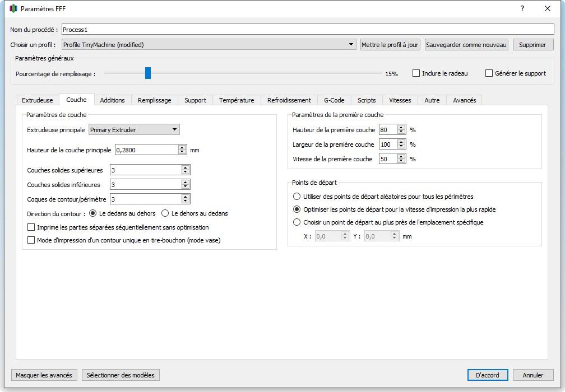Increase Vitesse de la première couche percentage

tap(401, 157)
